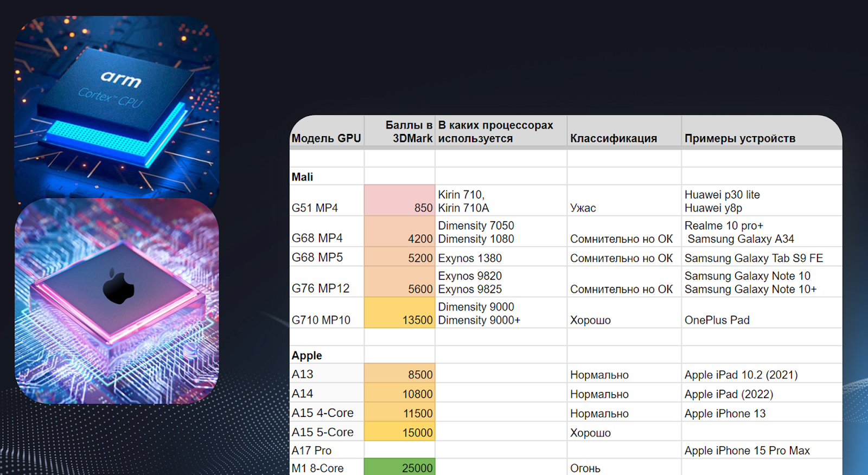Select the 'Огонь' classification cell
Screen dimensions: 868x475
624,467
